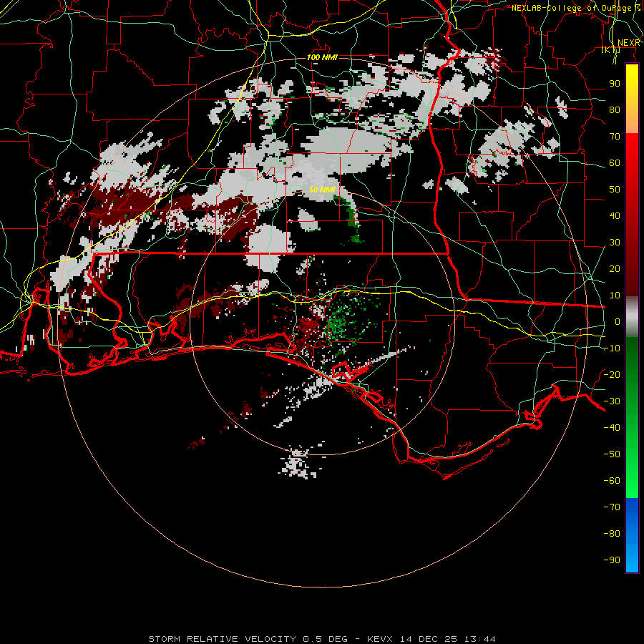
Task: Click the "-70" legend value
Action: pos(612,507)
